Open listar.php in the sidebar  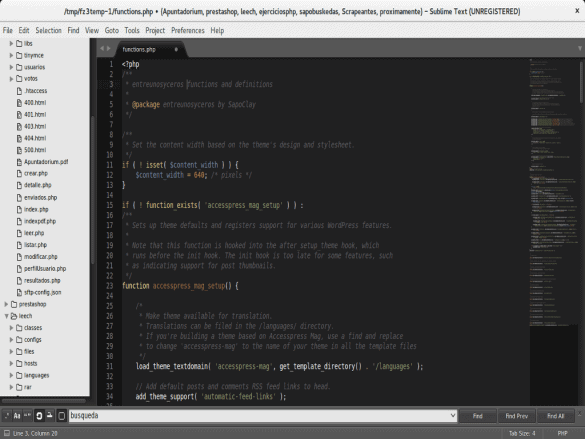35,245
